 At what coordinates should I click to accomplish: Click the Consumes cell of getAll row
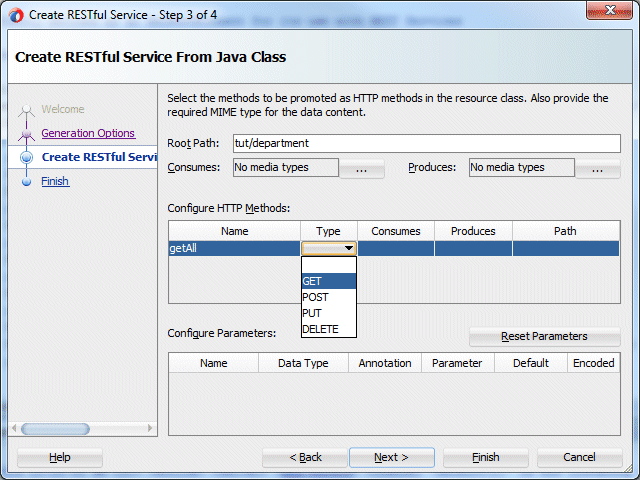click(396, 249)
